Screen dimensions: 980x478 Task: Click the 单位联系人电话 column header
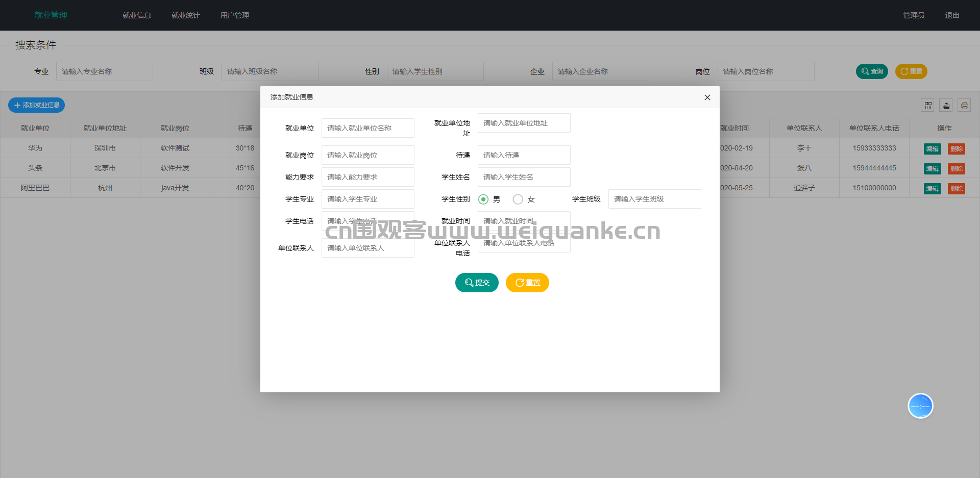pos(874,128)
